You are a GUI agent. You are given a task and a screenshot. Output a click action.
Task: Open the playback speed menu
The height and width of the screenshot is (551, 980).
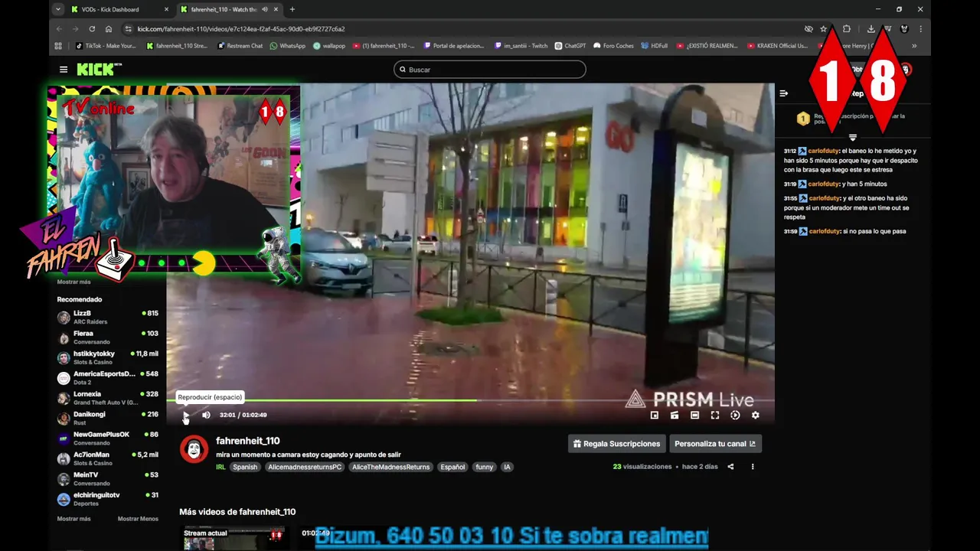tap(735, 416)
